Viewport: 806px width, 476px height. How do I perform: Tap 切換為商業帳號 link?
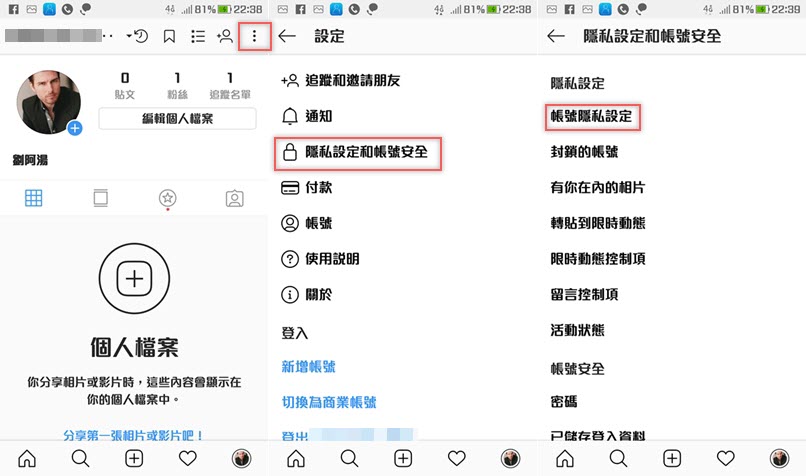[x=329, y=402]
